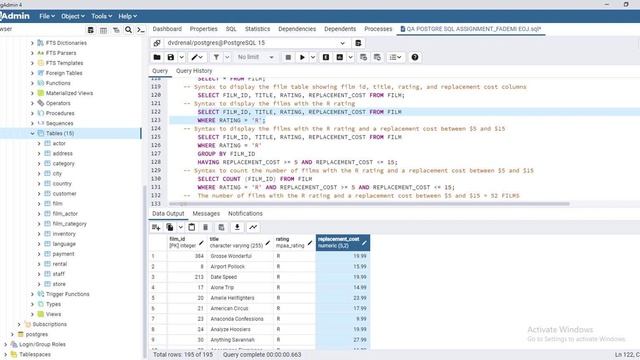The image size is (640, 360).
Task: Switch to the Query History tab
Action: click(194, 71)
